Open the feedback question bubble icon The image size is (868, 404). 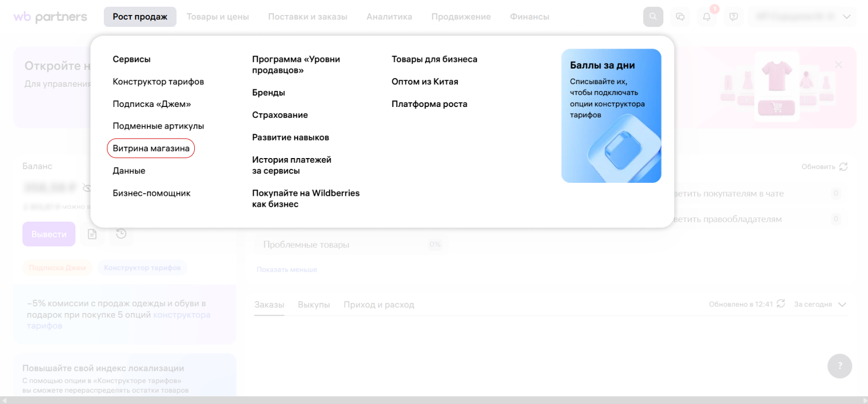pos(734,17)
